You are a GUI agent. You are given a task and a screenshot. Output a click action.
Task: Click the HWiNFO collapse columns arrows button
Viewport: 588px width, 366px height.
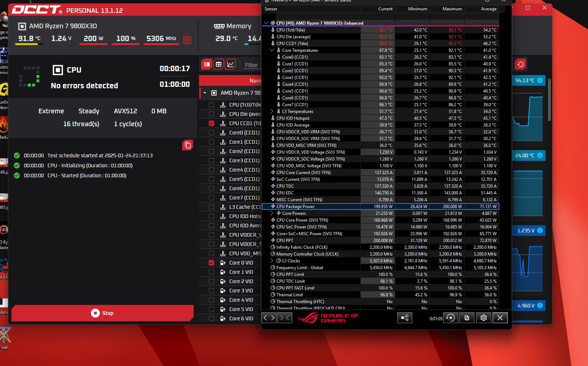pyautogui.click(x=285, y=318)
